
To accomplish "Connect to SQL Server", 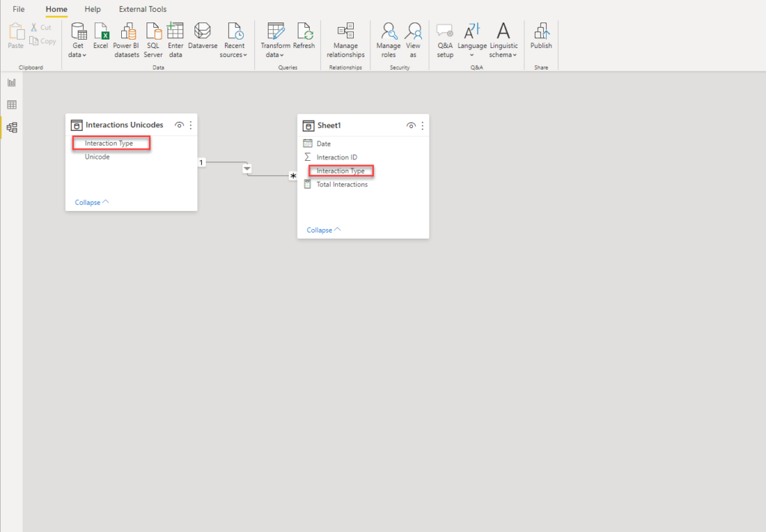I will [x=153, y=40].
